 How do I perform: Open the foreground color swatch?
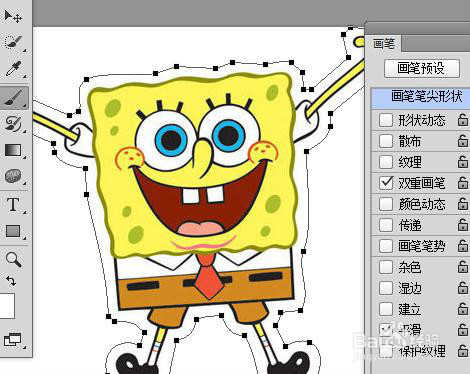(7, 306)
